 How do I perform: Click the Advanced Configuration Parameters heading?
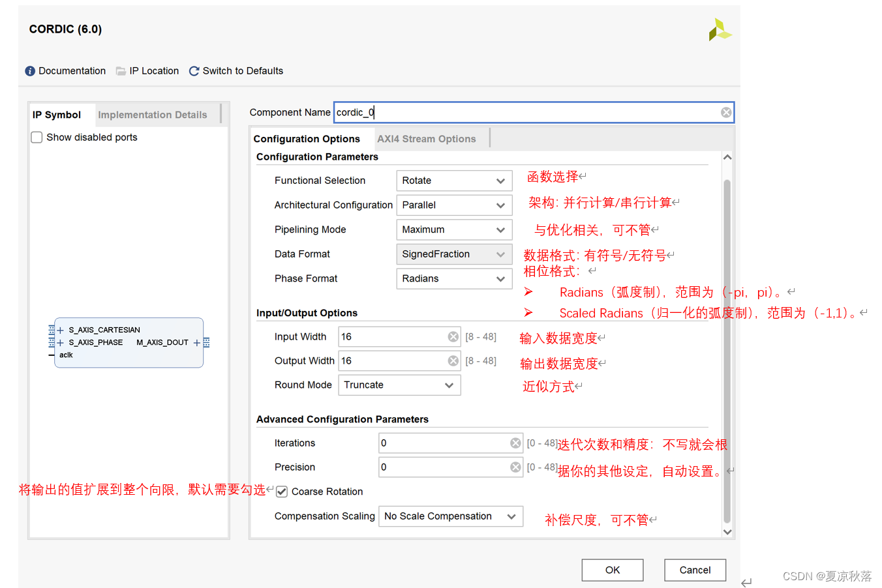point(342,420)
